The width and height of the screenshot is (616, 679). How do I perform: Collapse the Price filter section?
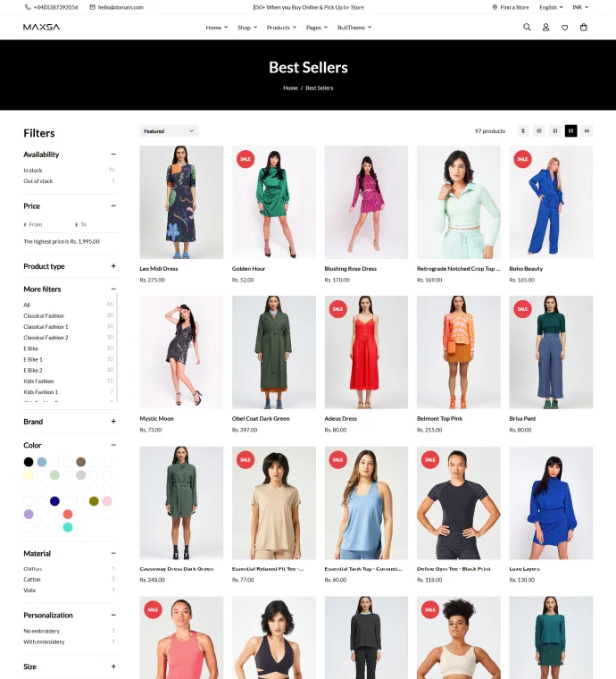[x=113, y=205]
